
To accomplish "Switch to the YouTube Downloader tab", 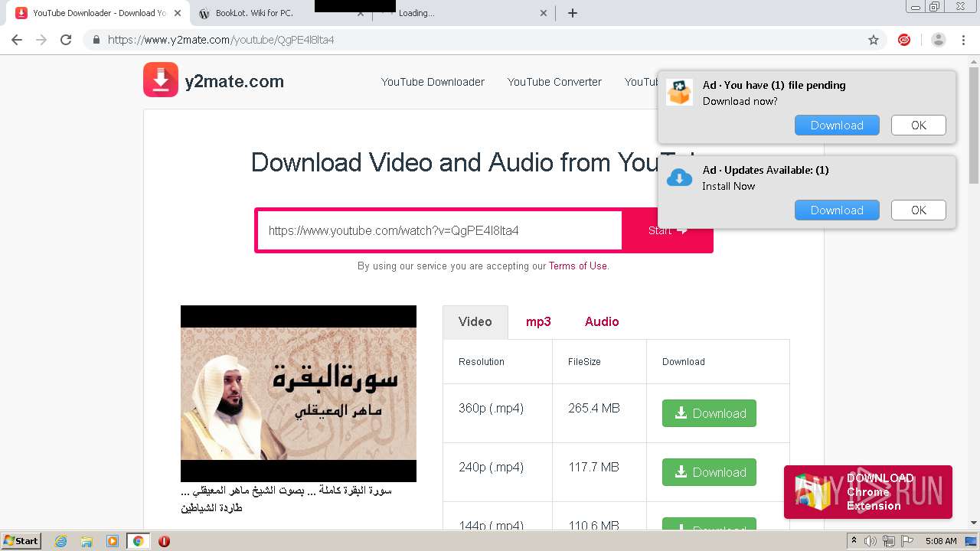I will point(98,13).
